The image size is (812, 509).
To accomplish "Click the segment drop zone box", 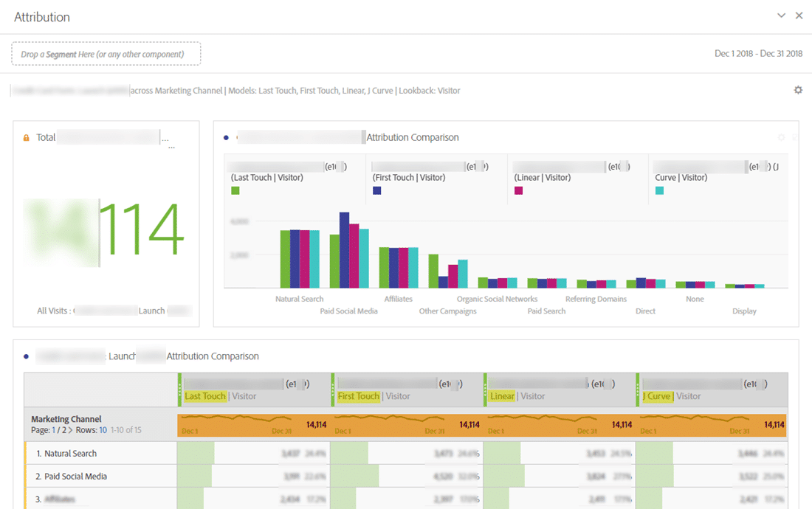I will [106, 54].
